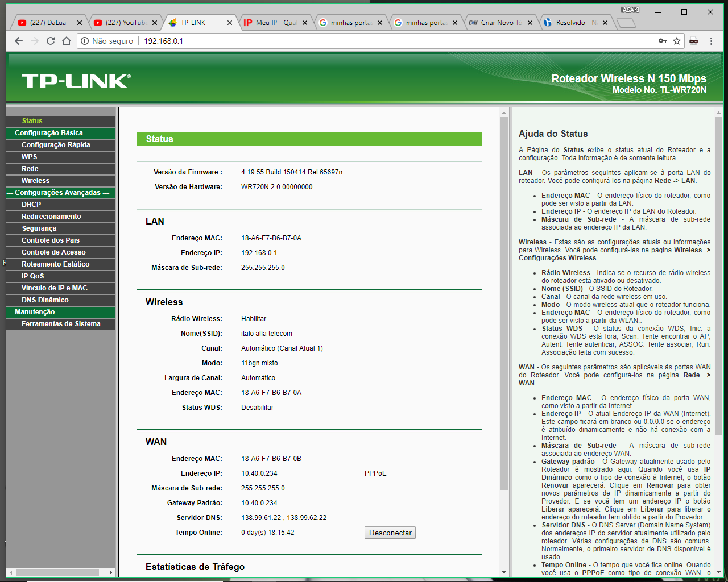Click the PPPoE connection type text
The width and height of the screenshot is (728, 582).
375,473
